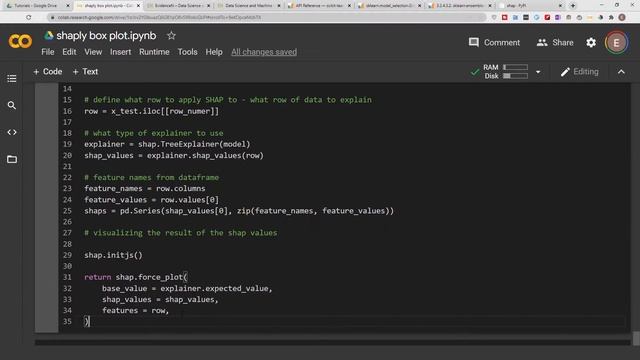The image size is (640, 360).
Task: Click the comment '# visualizing the result of the shap values'
Action: click(x=181, y=233)
